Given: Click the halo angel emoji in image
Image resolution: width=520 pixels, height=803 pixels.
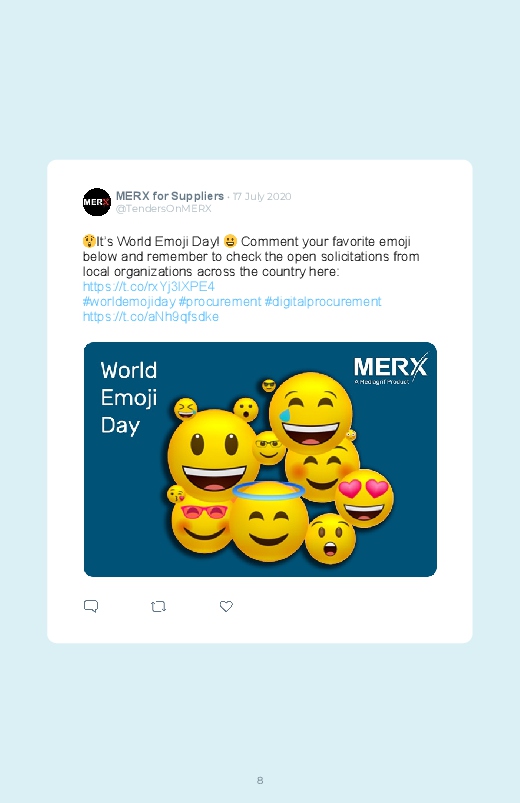Looking at the screenshot, I should coord(268,521).
